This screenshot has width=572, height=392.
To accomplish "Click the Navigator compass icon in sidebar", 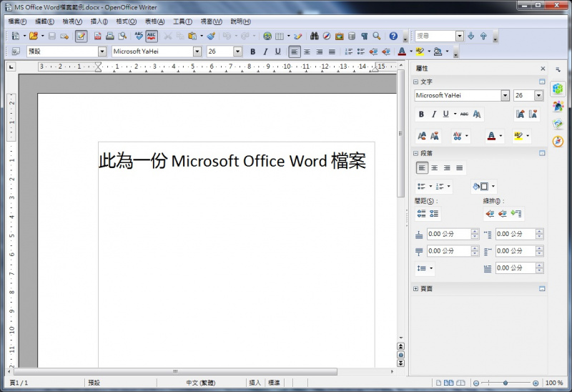I will pos(558,141).
